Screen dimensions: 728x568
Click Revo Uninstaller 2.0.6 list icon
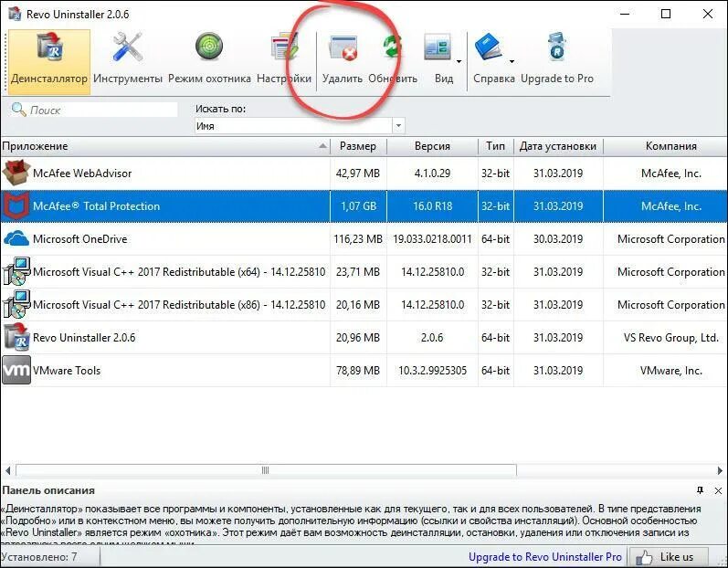pyautogui.click(x=16, y=337)
